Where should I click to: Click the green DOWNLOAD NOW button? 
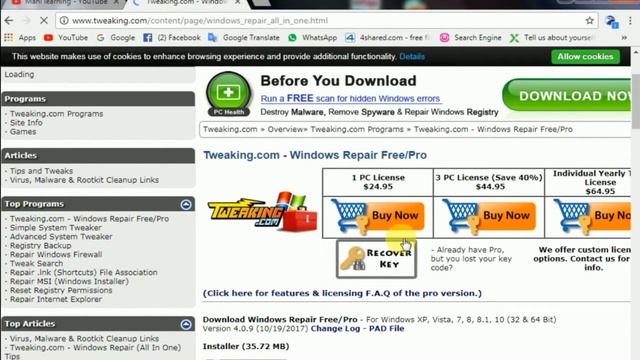click(x=567, y=96)
